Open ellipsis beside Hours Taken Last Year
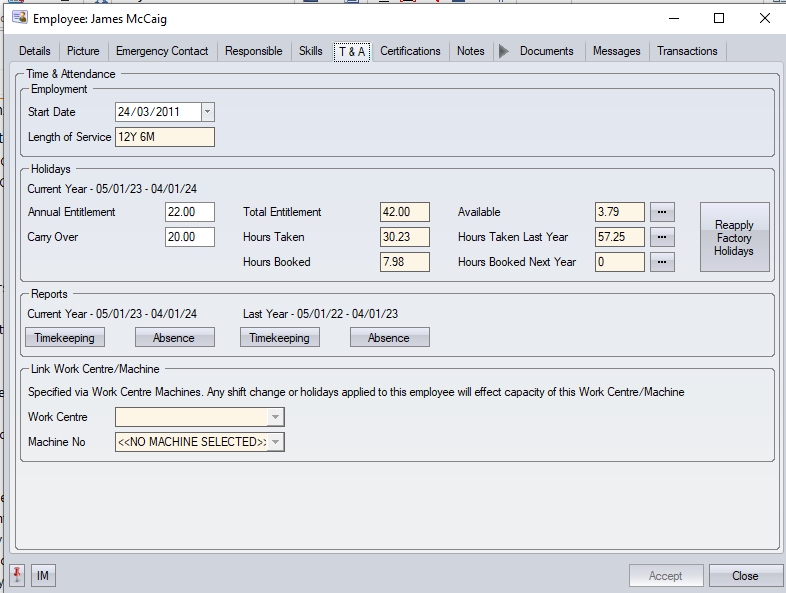 coord(662,237)
